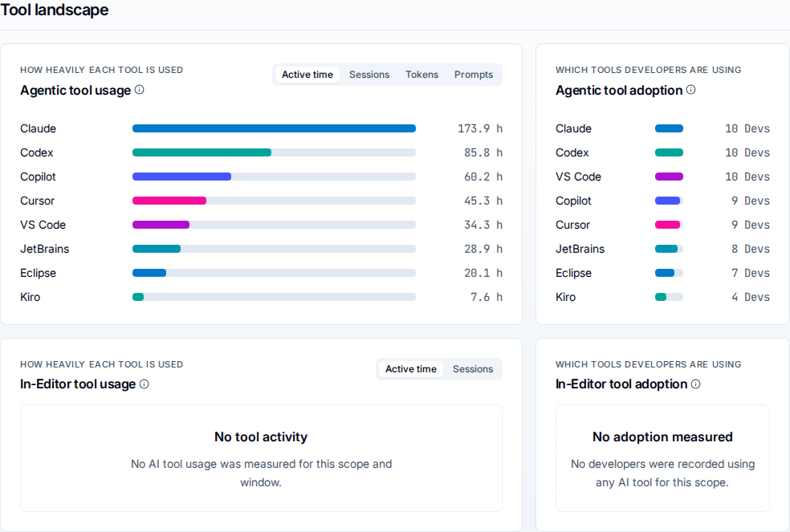The width and height of the screenshot is (790, 532).
Task: Switch Agentic usage to Prompts
Action: pyautogui.click(x=474, y=75)
